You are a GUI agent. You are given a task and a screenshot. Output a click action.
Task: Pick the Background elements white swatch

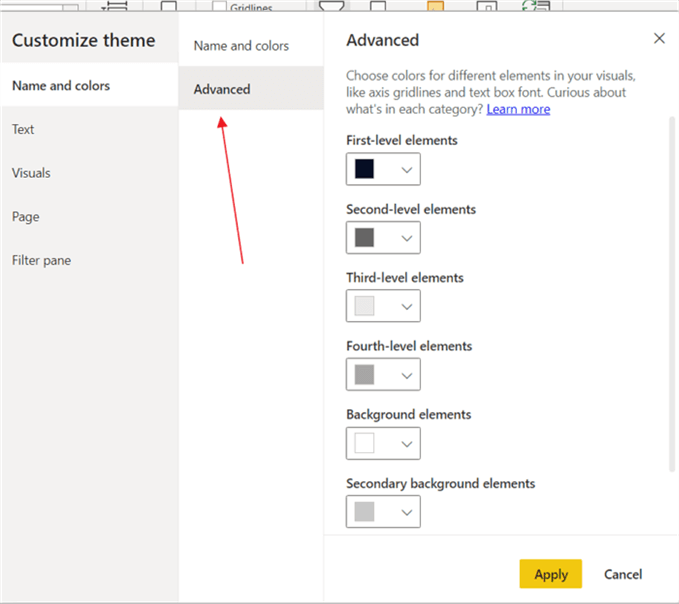click(364, 443)
